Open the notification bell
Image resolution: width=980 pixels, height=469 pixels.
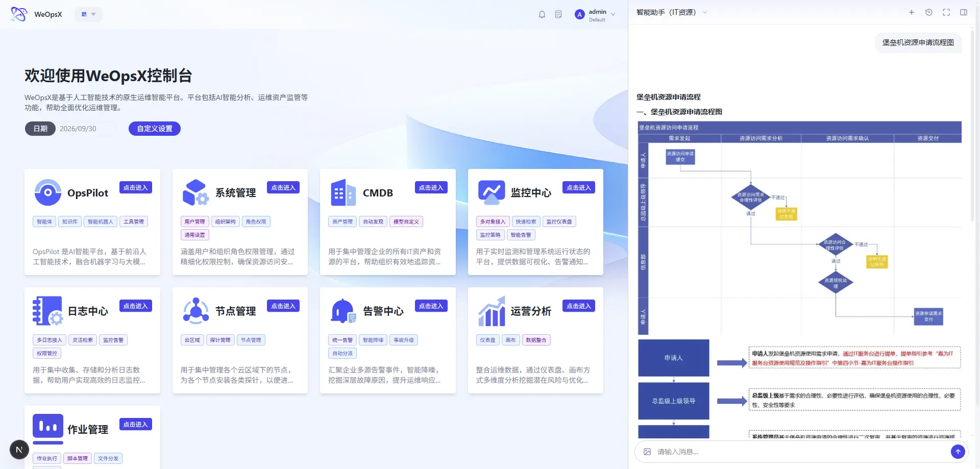tap(542, 14)
